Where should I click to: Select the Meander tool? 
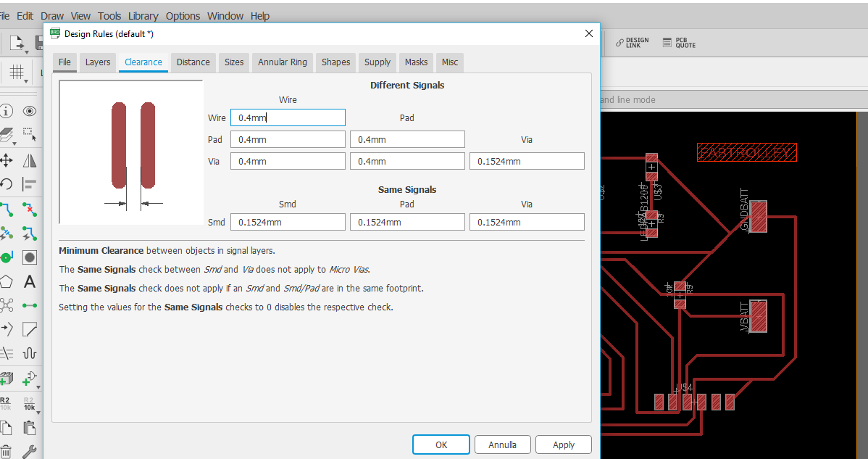pos(29,352)
